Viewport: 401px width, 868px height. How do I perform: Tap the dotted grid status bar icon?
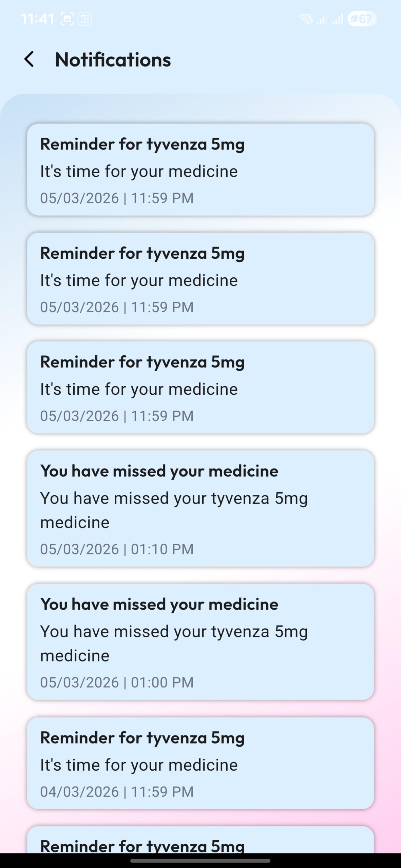point(85,19)
